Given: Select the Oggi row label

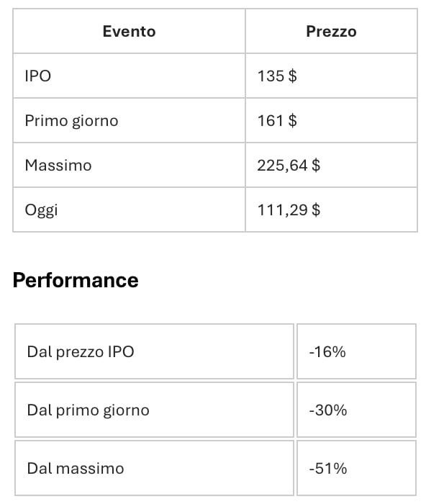Looking at the screenshot, I should [41, 210].
